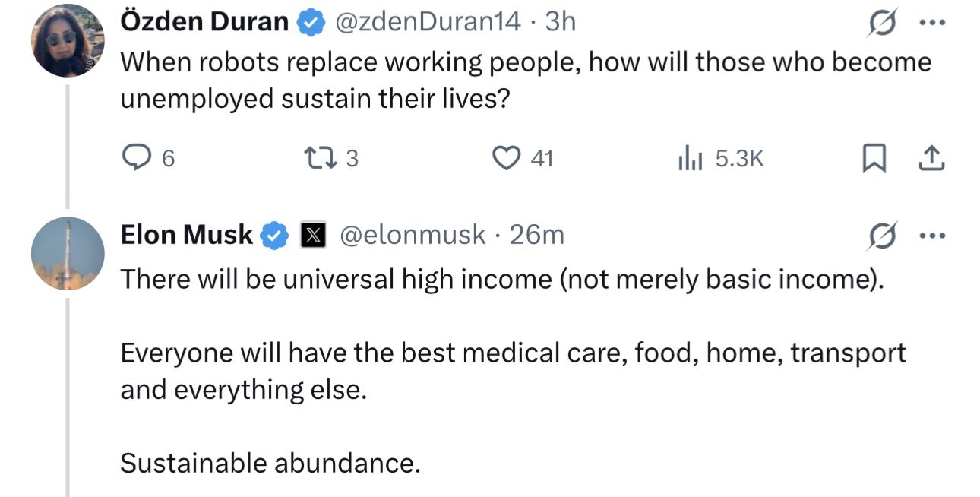The height and width of the screenshot is (497, 980).
Task: Bookmark Özden Duran's tweet
Action: [874, 157]
